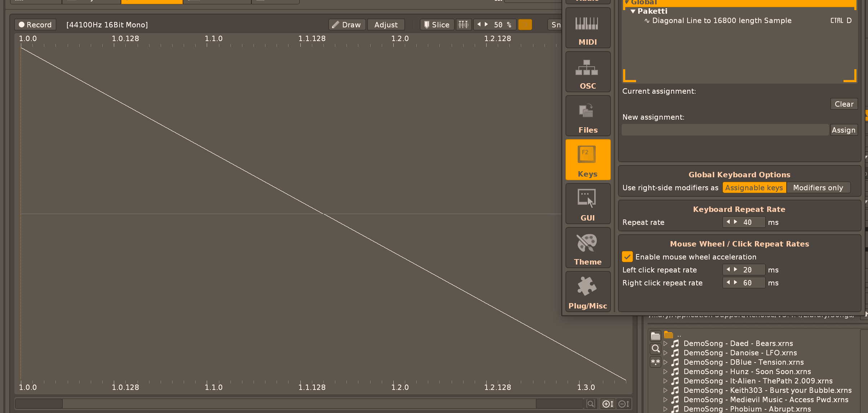
Task: Select Modifiers only option
Action: click(818, 188)
